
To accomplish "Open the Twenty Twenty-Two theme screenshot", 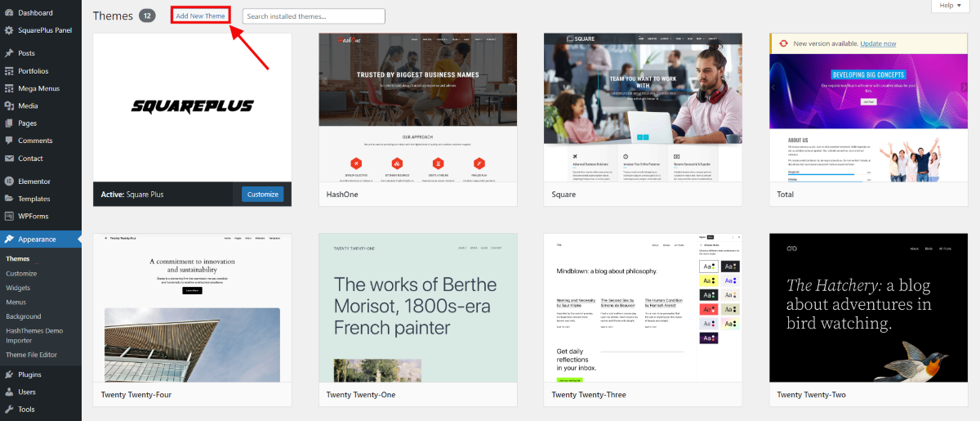I will [868, 307].
